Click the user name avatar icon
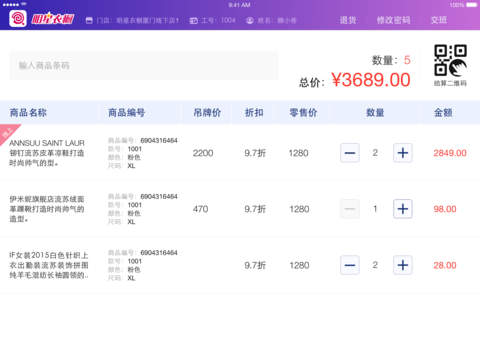 click(x=250, y=21)
